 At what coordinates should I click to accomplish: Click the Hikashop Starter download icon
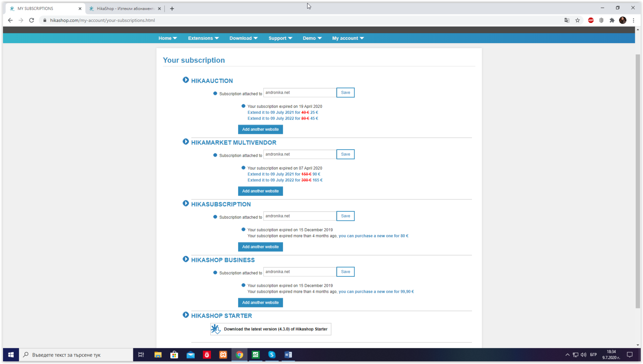(x=216, y=329)
